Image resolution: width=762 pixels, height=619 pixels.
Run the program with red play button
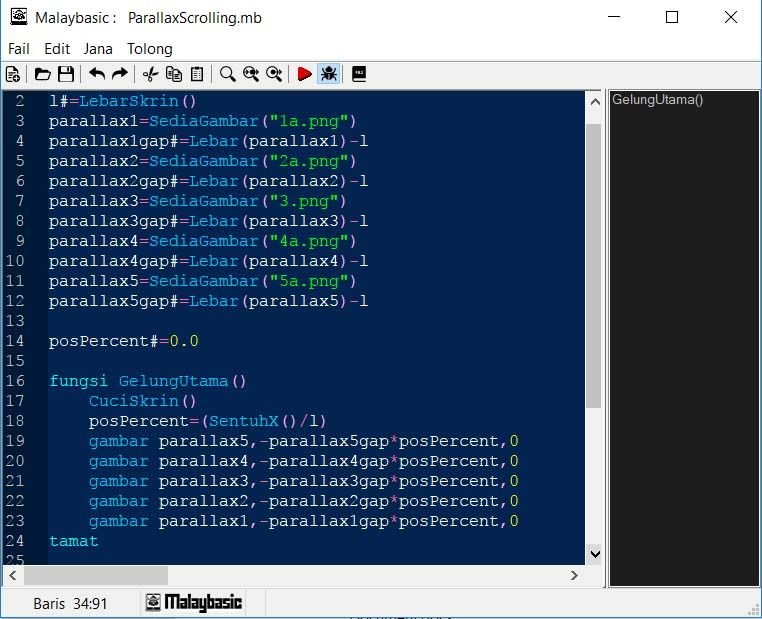[305, 74]
